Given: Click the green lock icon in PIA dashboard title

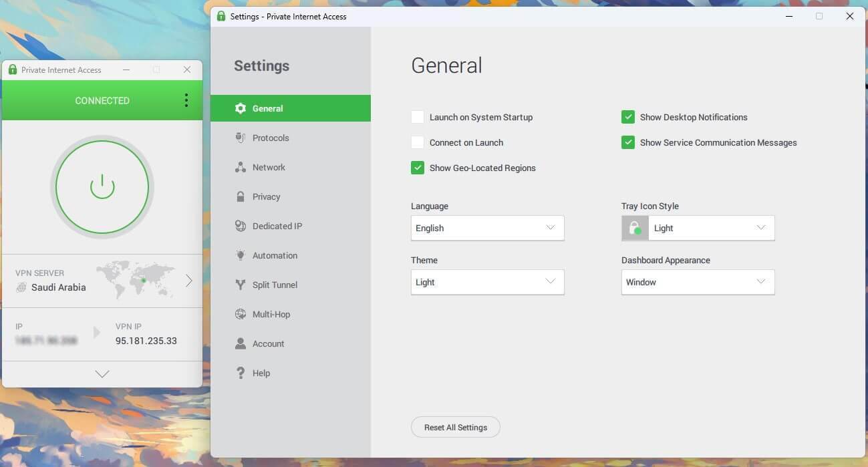Looking at the screenshot, I should tap(12, 69).
